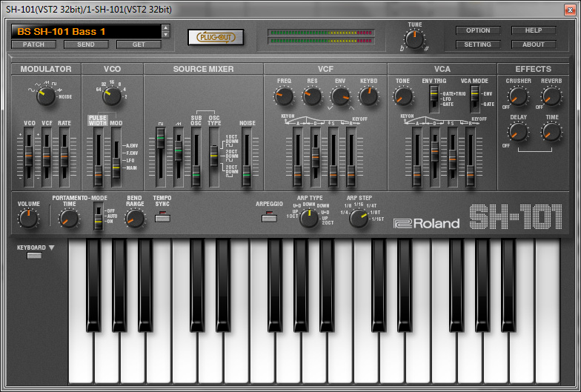
Task: Click the PULSE WIDTH slider
Action: pyautogui.click(x=98, y=157)
